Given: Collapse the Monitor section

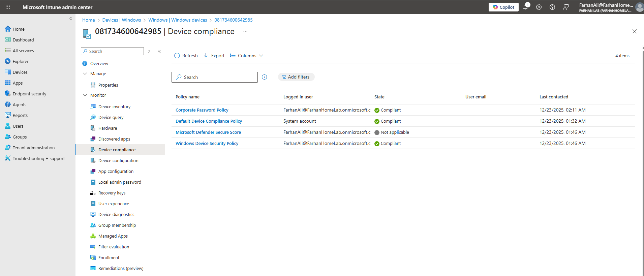Looking at the screenshot, I should (x=85, y=95).
